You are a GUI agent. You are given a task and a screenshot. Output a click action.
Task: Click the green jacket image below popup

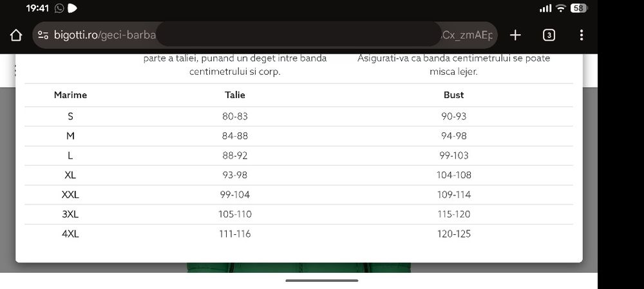[x=299, y=268]
